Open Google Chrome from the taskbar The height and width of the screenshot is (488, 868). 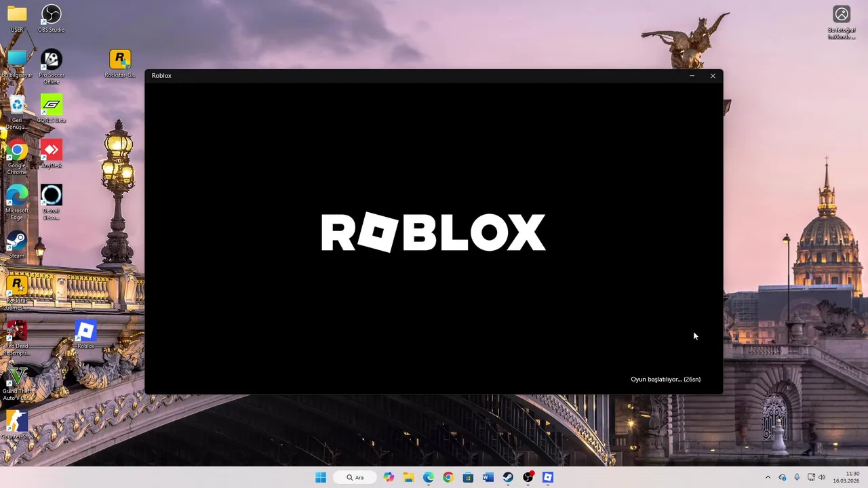pyautogui.click(x=448, y=477)
